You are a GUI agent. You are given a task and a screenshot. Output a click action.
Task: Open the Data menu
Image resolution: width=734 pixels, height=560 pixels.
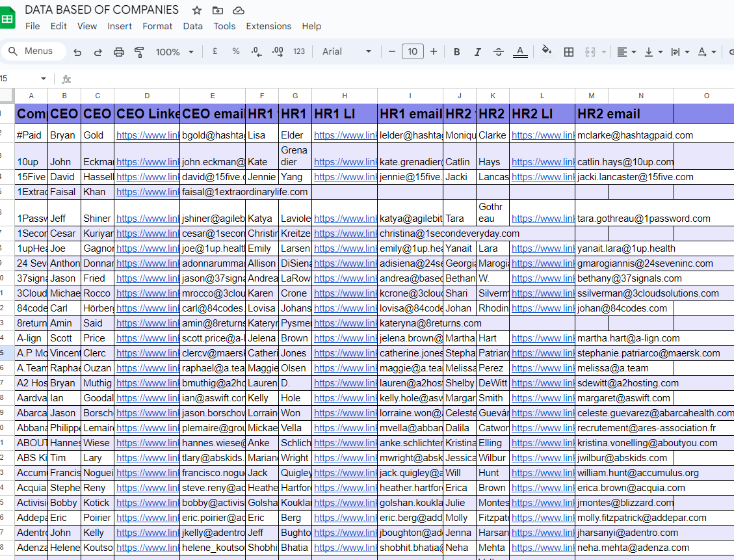pyautogui.click(x=193, y=26)
